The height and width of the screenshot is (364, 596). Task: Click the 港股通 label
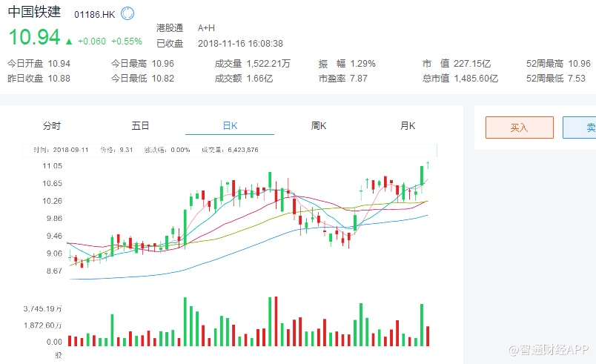169,28
